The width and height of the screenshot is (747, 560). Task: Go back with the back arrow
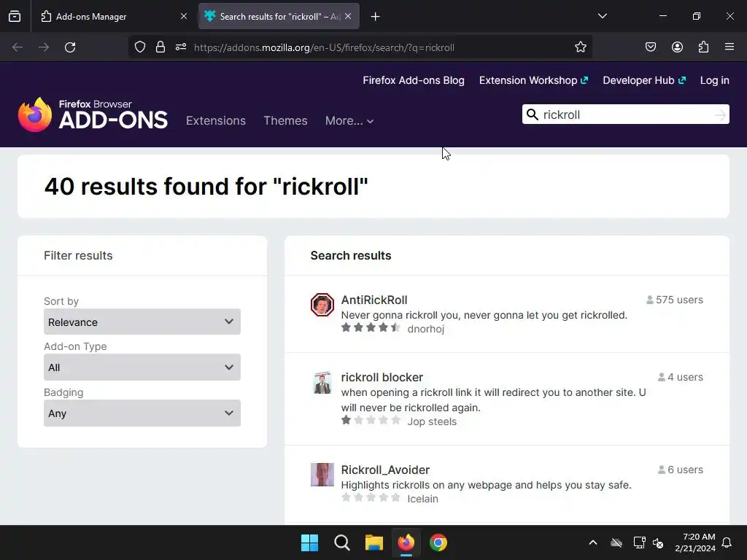(x=18, y=47)
